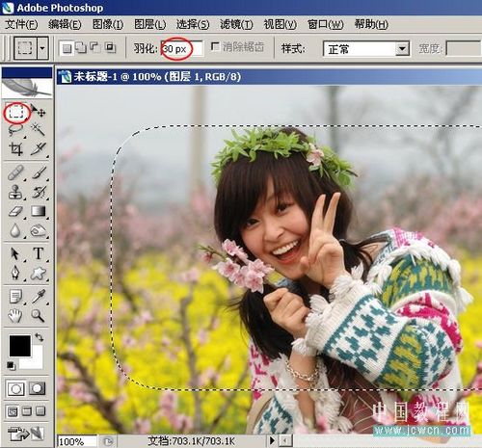The height and width of the screenshot is (448, 482).
Task: Select the Hand tool
Action: [x=15, y=316]
